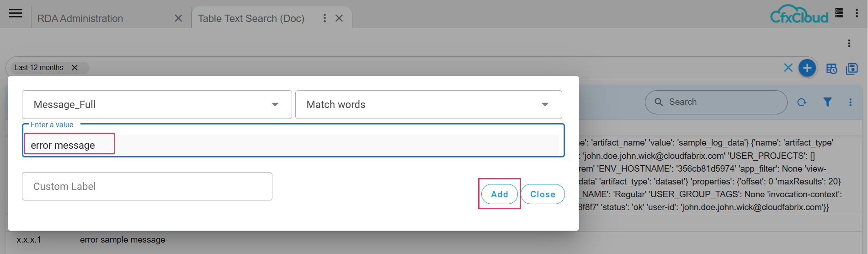
Task: Click the blue plus add-filter icon
Action: click(x=807, y=69)
